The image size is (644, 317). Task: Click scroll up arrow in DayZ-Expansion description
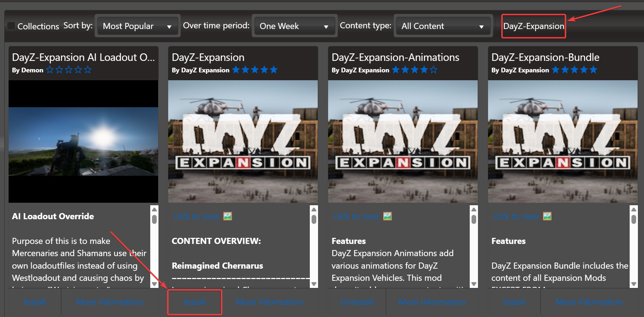coord(314,210)
